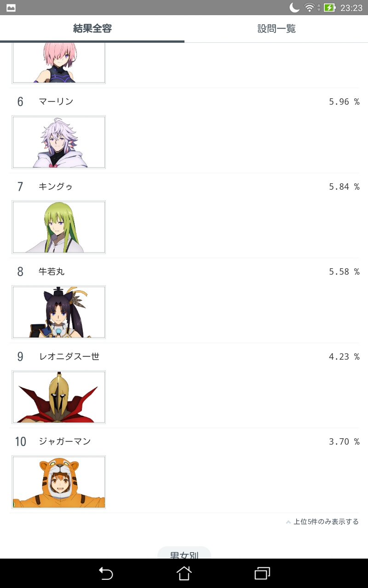Tap the collapse arrow beside 上位5件のみ表示する
368x588 pixels.
click(x=288, y=522)
